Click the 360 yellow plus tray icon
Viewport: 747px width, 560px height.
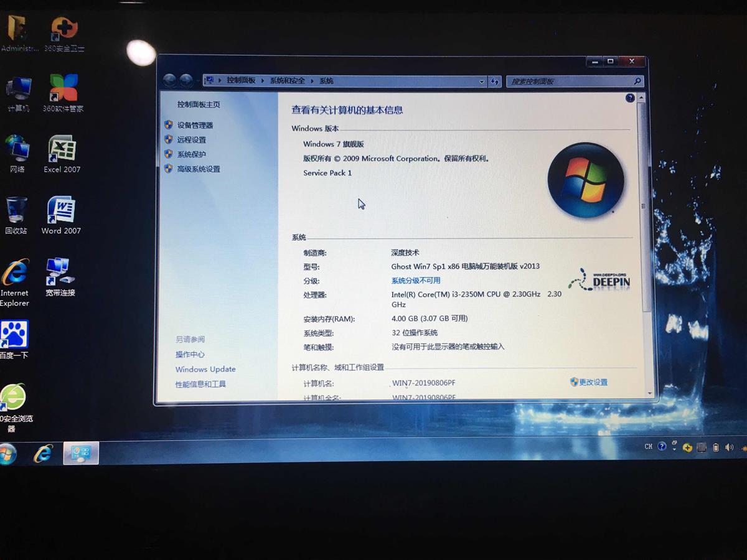point(687,447)
